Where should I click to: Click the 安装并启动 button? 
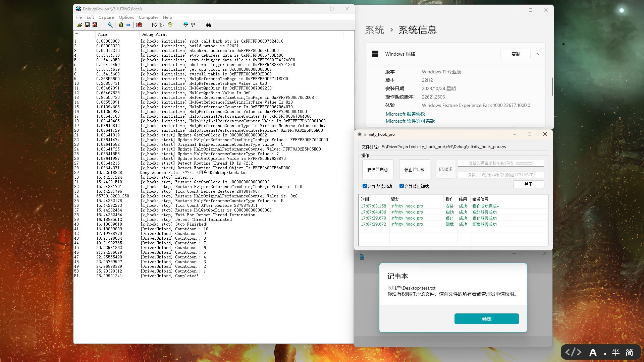pyautogui.click(x=377, y=170)
